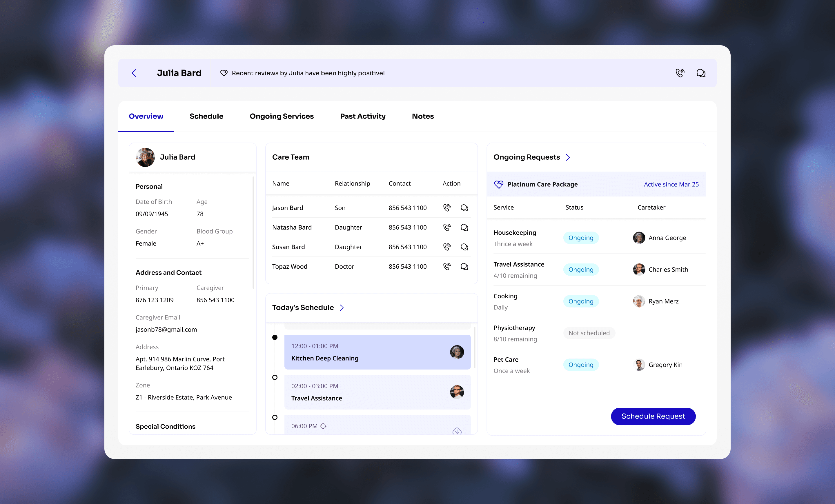Expand Today's Schedule with its chevron

click(x=342, y=308)
